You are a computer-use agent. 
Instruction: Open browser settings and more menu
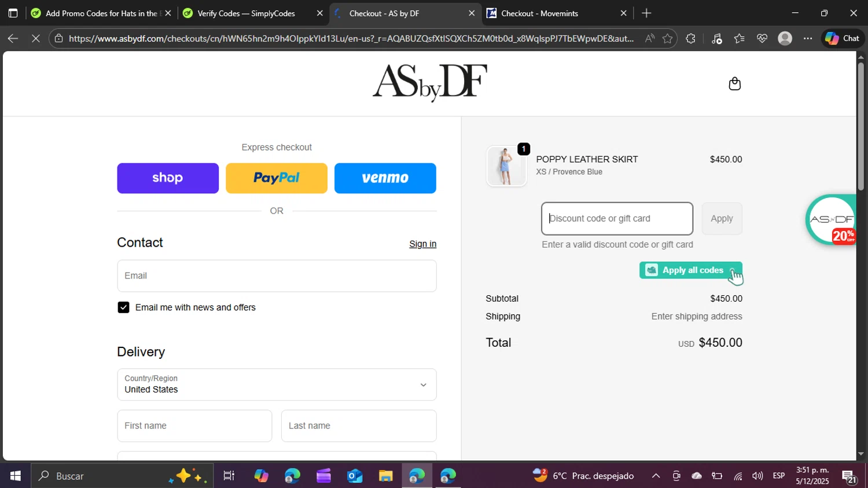tap(808, 38)
